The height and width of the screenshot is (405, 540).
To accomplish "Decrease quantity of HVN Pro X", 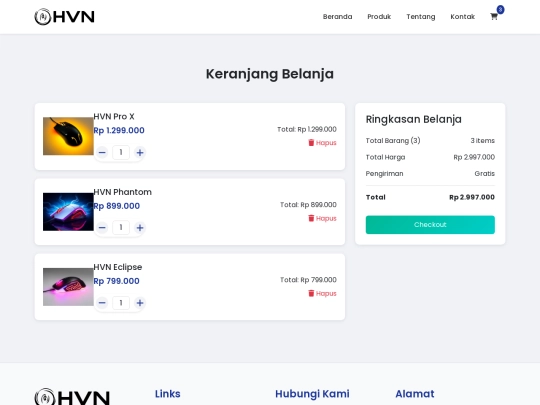I will coord(102,152).
